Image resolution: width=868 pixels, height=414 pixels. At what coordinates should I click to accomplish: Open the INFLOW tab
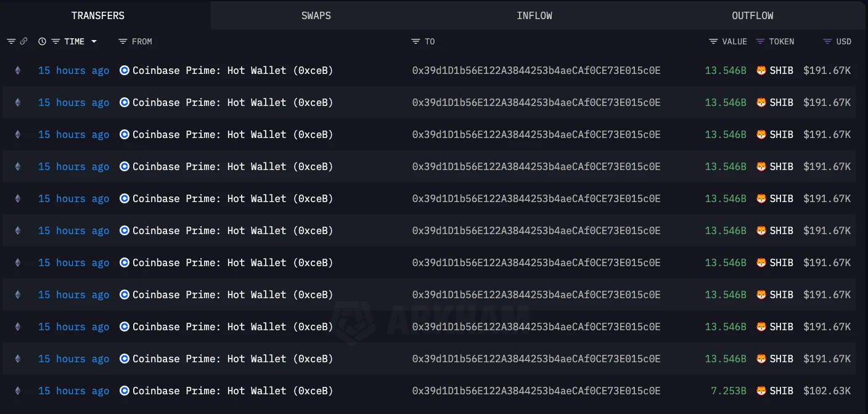coord(534,15)
